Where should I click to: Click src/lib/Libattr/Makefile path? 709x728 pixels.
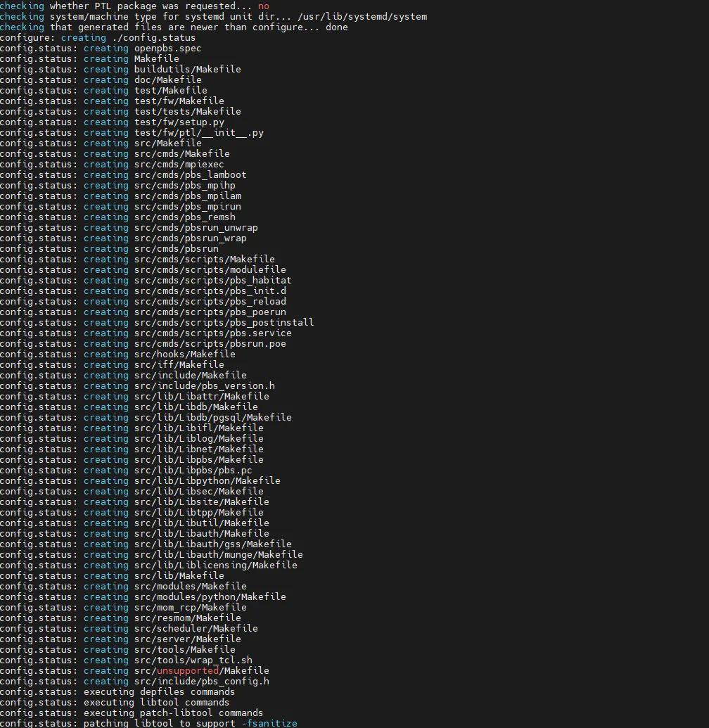(201, 397)
